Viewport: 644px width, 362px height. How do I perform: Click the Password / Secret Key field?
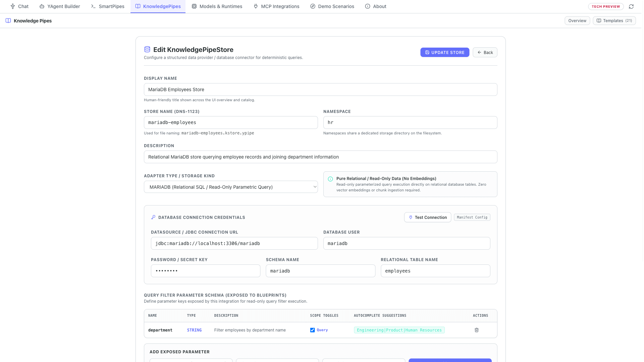[x=206, y=271]
